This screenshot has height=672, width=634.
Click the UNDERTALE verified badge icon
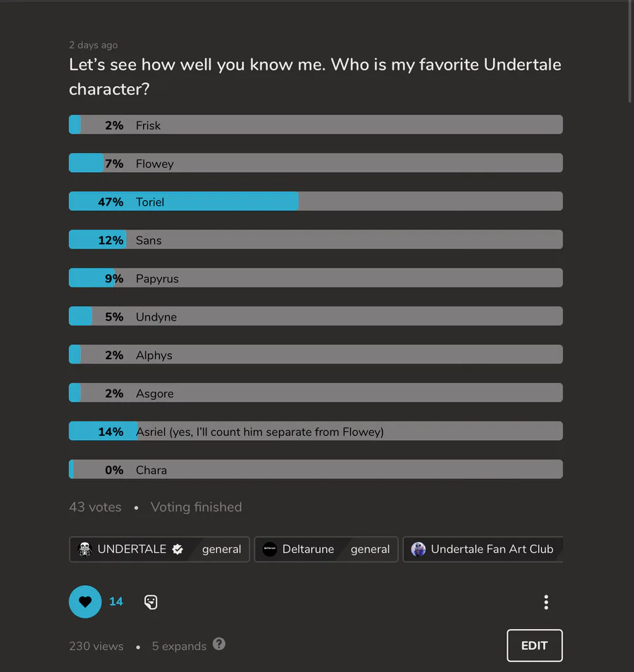178,549
